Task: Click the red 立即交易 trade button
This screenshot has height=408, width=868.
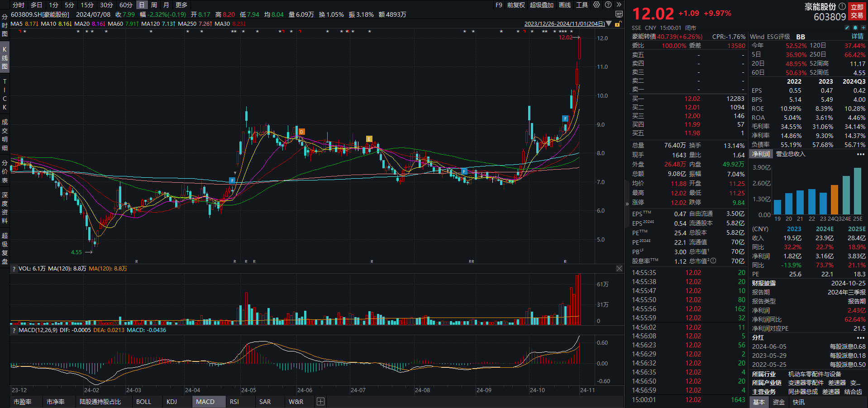Action: (857, 11)
